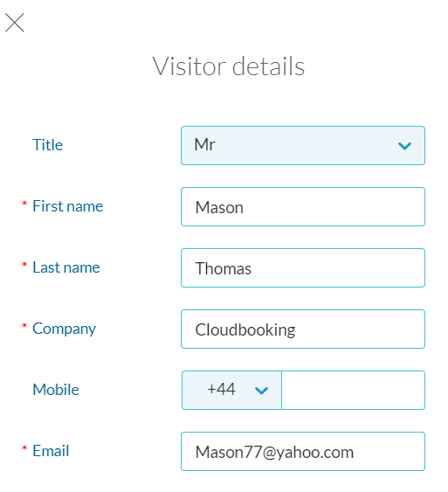Click the chevron arrow in Title field
Image resolution: width=448 pixels, height=492 pixels.
404,146
